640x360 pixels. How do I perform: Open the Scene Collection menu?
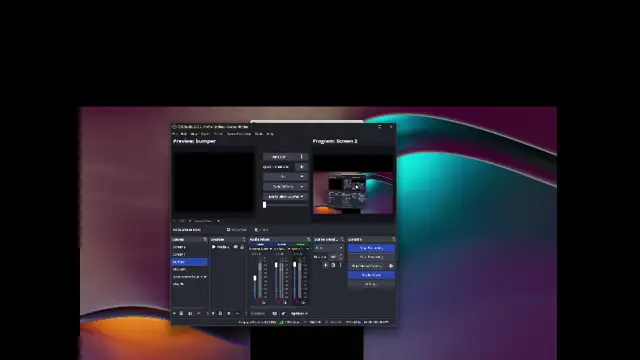[239, 134]
